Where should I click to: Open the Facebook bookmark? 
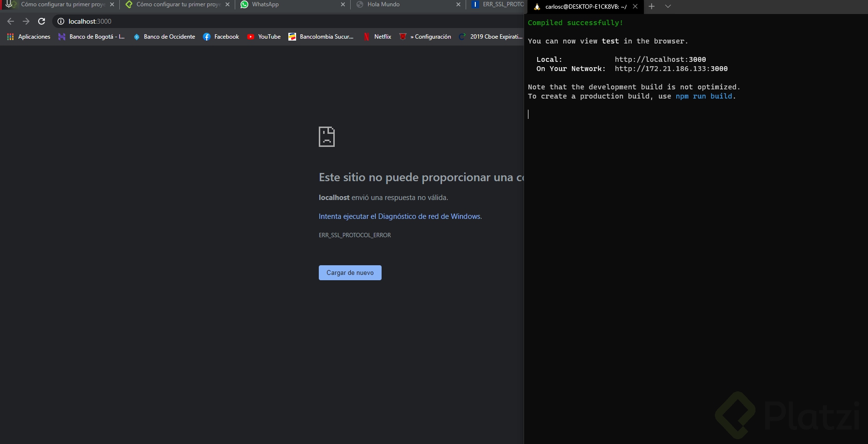click(x=221, y=37)
